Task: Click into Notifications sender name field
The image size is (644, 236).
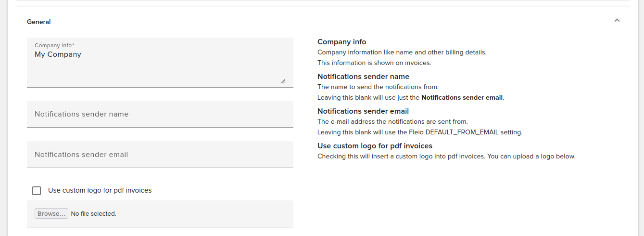Action: tap(160, 114)
